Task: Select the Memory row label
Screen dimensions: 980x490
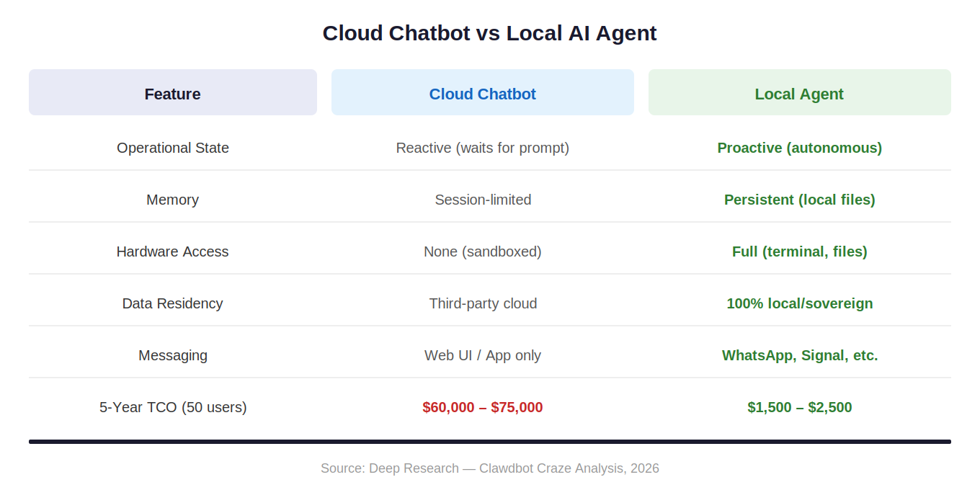Action: pos(172,200)
